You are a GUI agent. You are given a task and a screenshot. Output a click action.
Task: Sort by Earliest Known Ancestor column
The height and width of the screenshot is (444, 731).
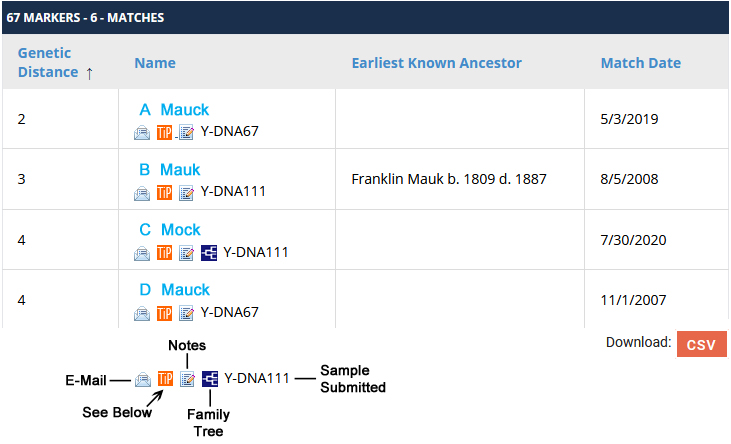click(436, 63)
